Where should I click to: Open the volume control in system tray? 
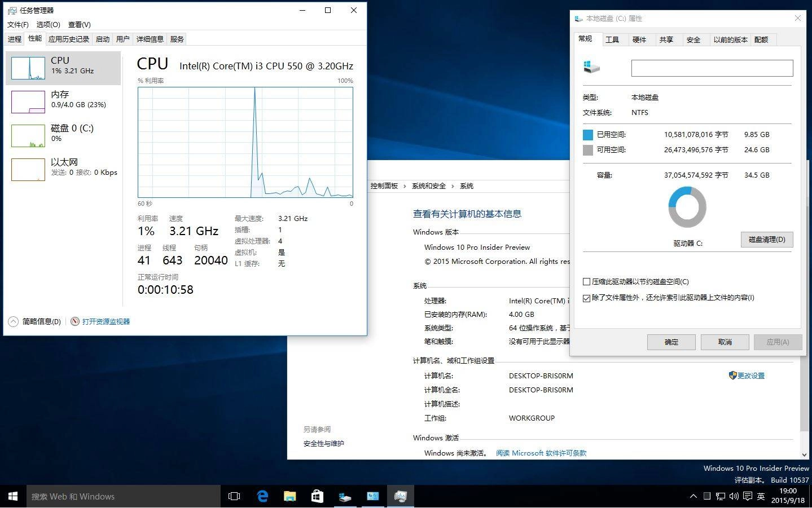[734, 496]
